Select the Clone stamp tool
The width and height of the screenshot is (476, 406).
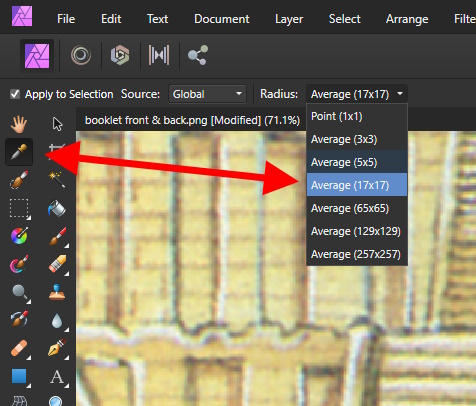click(x=57, y=292)
